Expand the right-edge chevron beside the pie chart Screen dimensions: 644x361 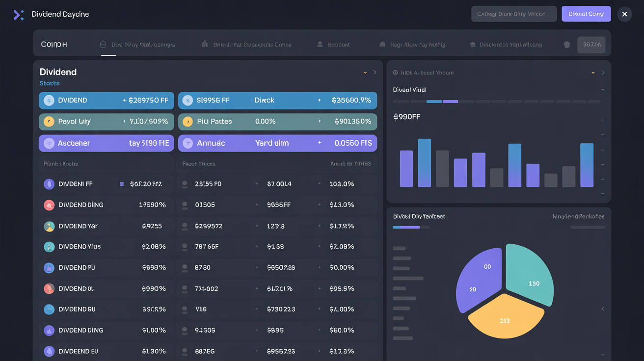(x=603, y=309)
